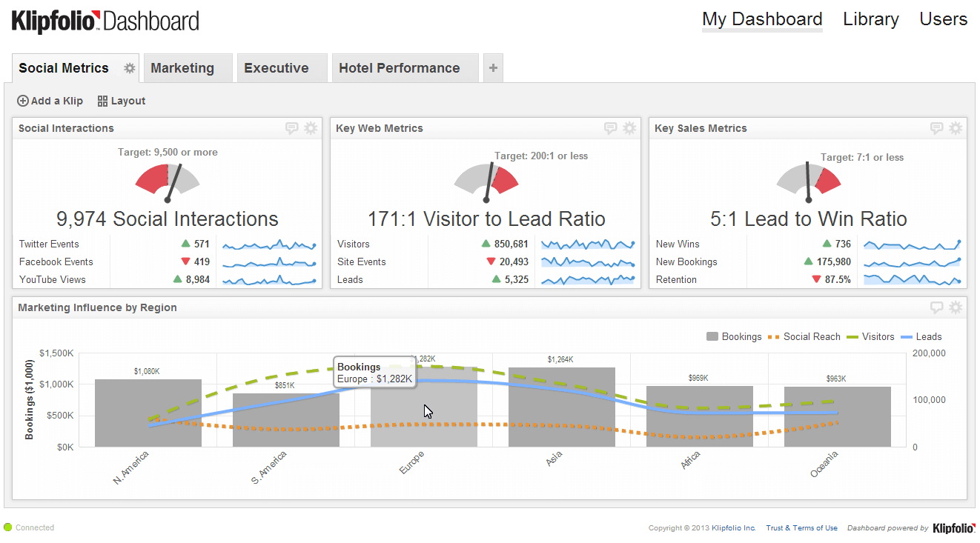Open settings menu on Key Web Metrics Klip
This screenshot has width=980, height=543.
(629, 127)
